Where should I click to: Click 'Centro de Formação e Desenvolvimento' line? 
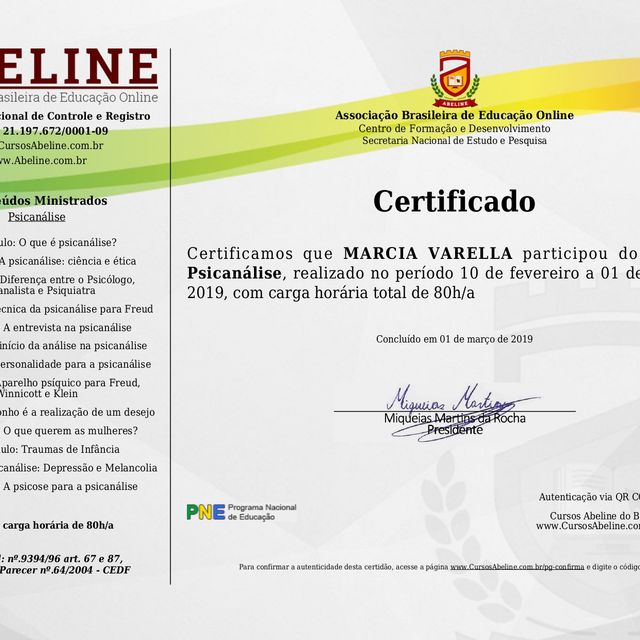pos(454,129)
